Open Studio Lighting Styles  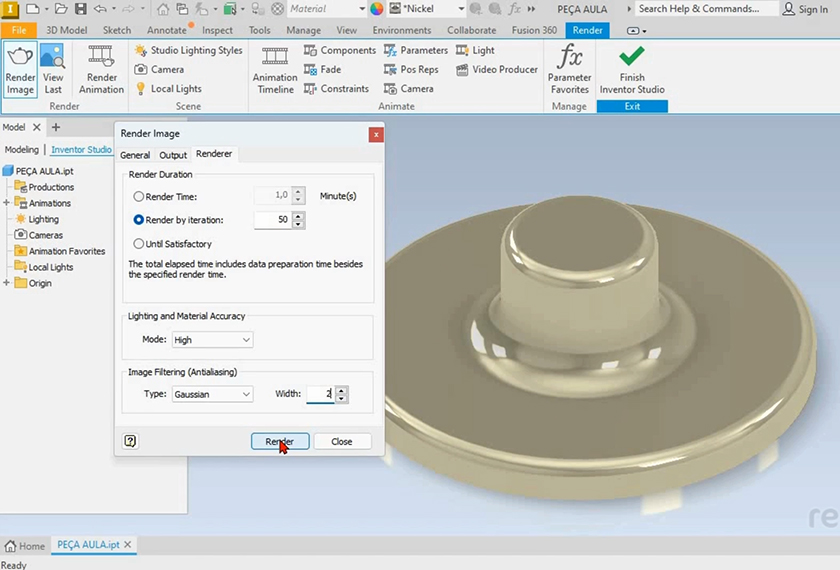[189, 50]
